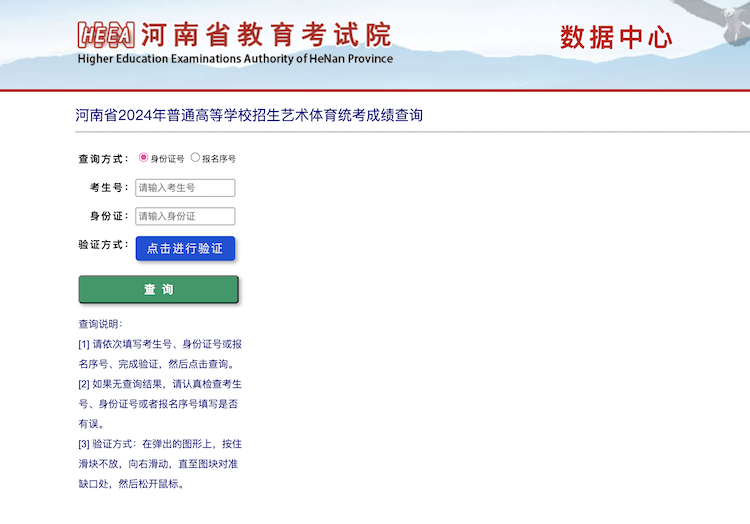Image resolution: width=750 pixels, height=524 pixels.
Task: Click the 查询方式 label
Action: click(x=103, y=158)
